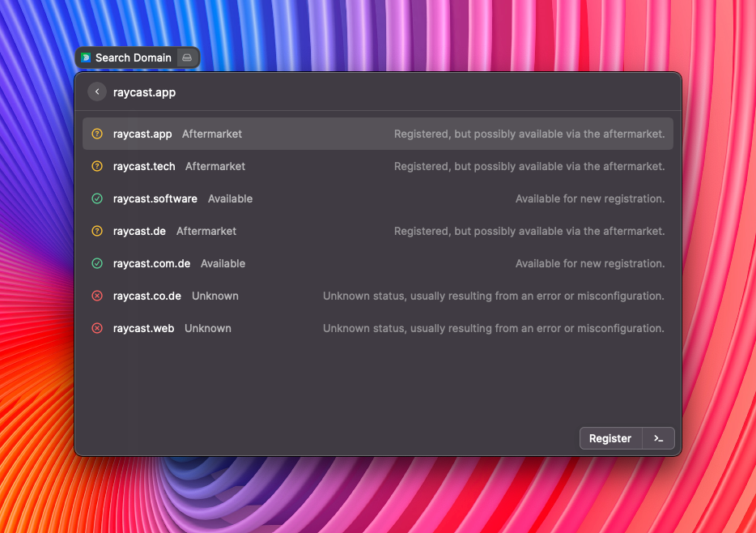Click the Search Domain extension icon

coord(86,58)
